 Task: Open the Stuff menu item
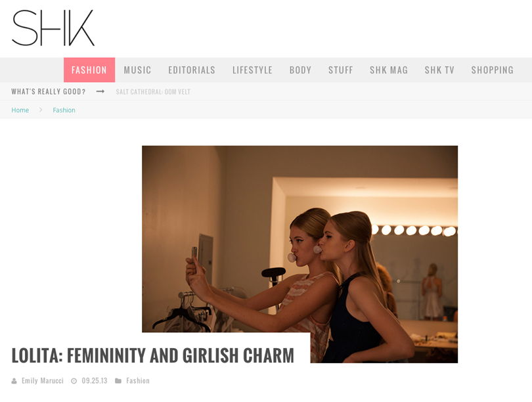(x=341, y=70)
